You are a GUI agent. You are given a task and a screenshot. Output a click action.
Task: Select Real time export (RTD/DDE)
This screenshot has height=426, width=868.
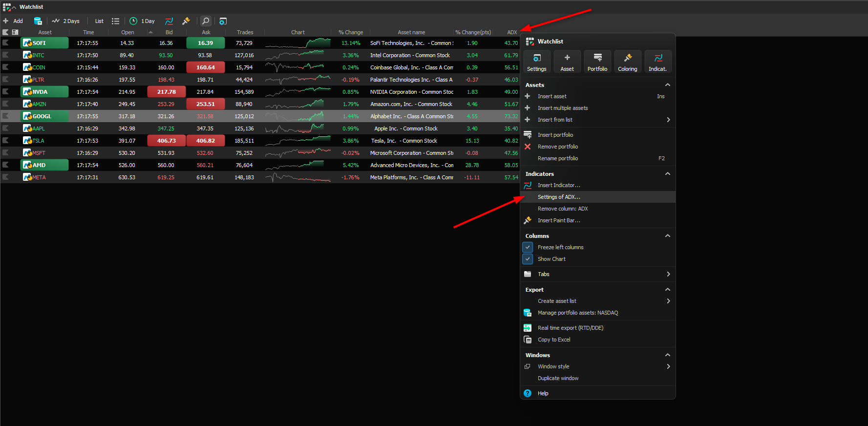coord(598,328)
